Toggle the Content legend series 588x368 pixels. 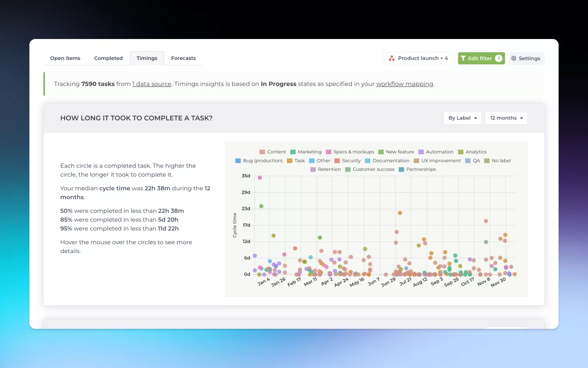click(272, 152)
